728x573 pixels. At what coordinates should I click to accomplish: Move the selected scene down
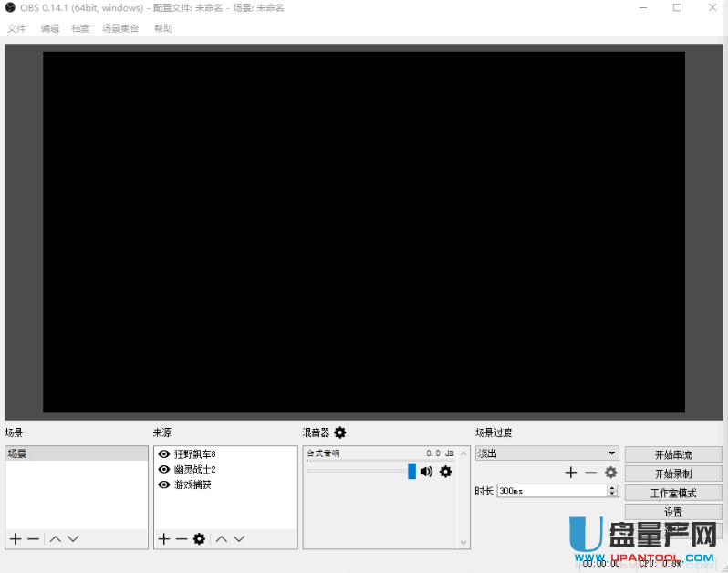click(x=73, y=538)
